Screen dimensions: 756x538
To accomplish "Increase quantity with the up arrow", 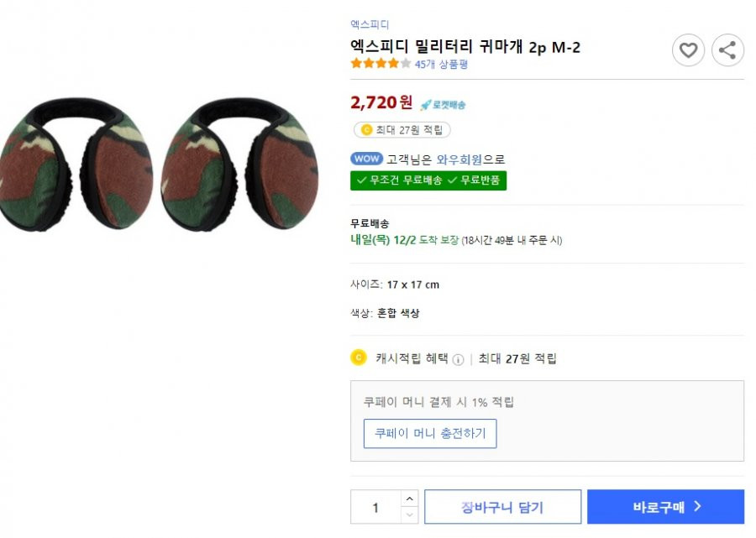I will [409, 499].
